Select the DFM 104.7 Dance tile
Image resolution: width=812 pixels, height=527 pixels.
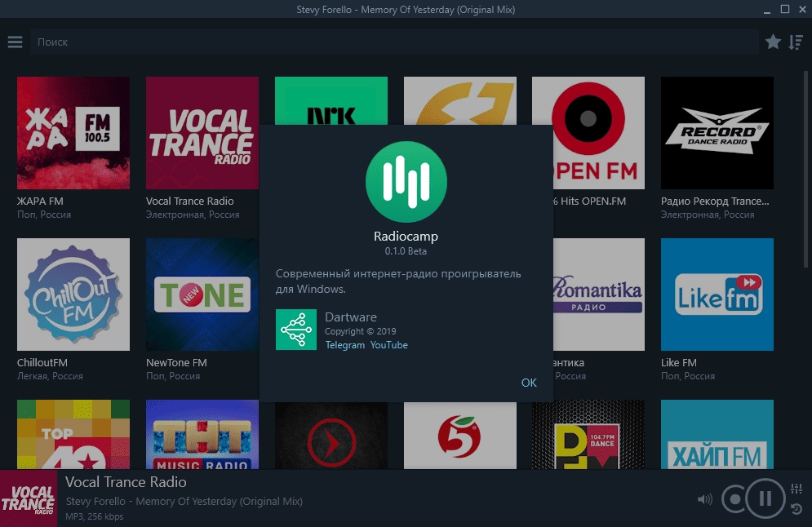[588, 434]
